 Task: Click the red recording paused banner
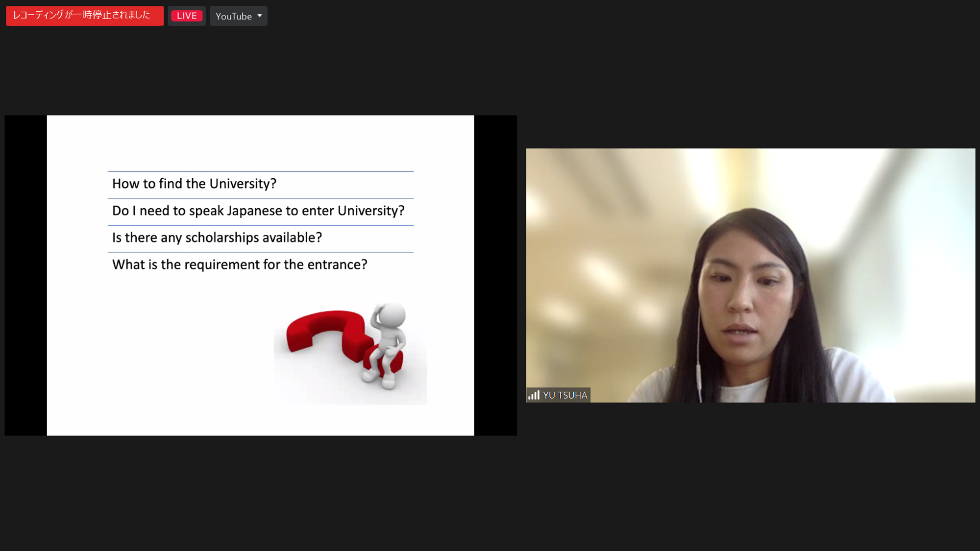click(x=84, y=16)
